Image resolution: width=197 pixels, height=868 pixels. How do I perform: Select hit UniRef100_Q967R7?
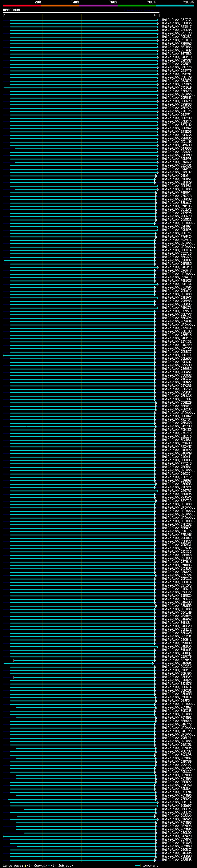click(177, 491)
